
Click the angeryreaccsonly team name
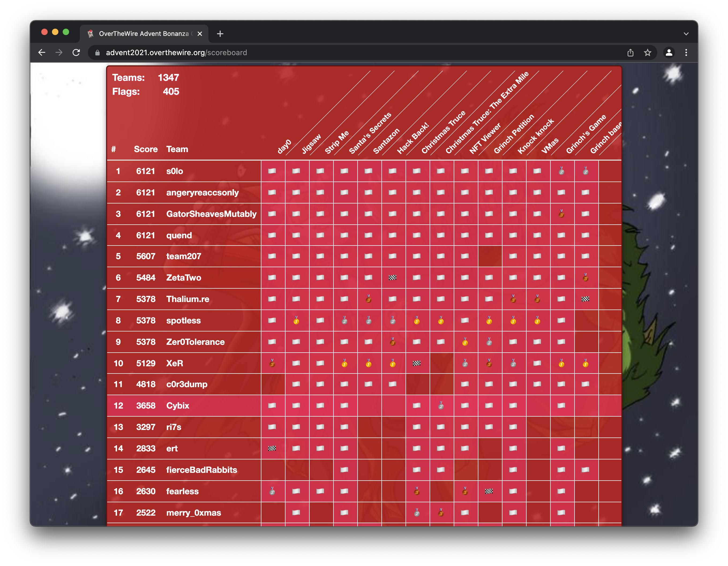pyautogui.click(x=202, y=193)
